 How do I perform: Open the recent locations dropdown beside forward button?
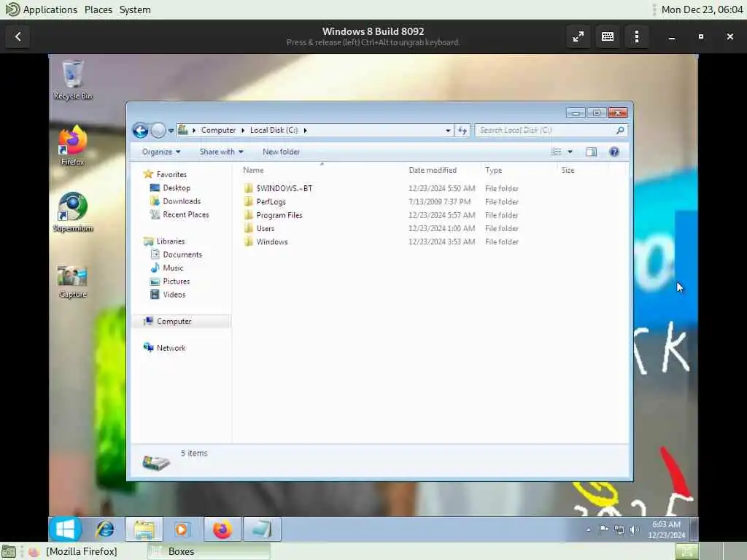(x=171, y=131)
